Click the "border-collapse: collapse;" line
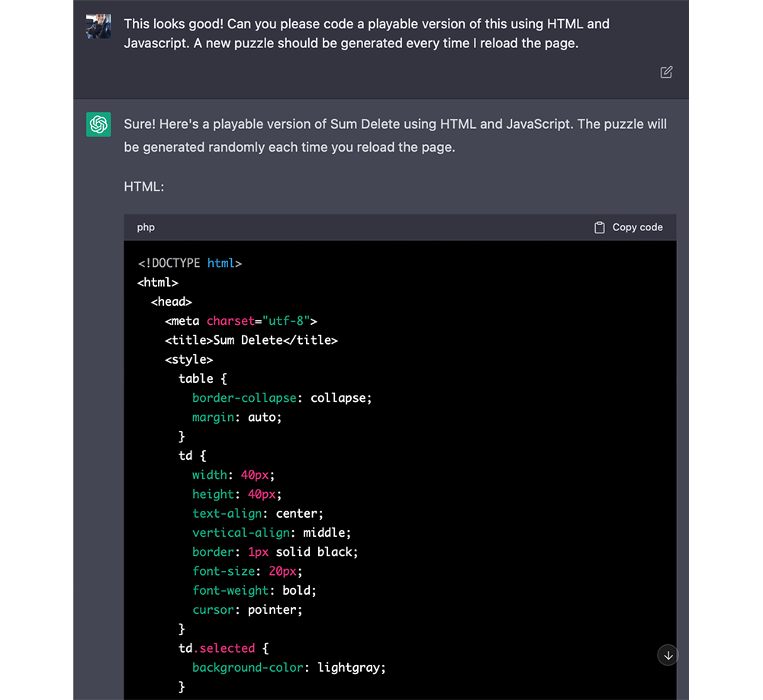The height and width of the screenshot is (700, 763). tap(282, 398)
